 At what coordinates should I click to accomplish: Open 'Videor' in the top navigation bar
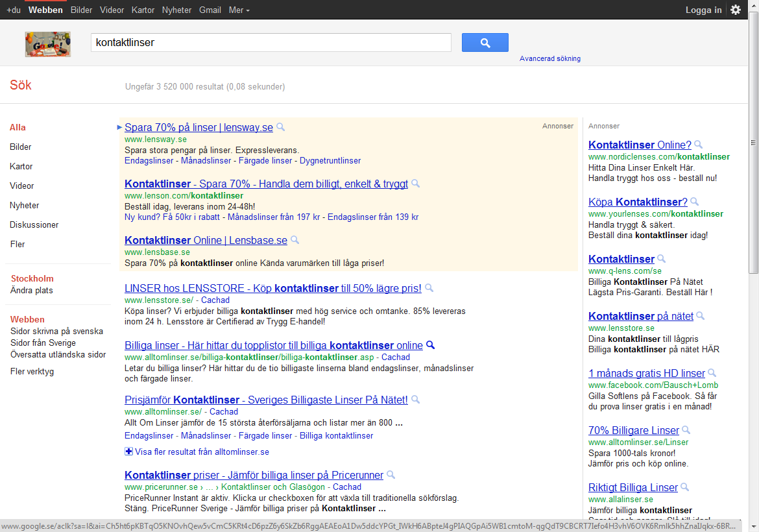pyautogui.click(x=112, y=10)
